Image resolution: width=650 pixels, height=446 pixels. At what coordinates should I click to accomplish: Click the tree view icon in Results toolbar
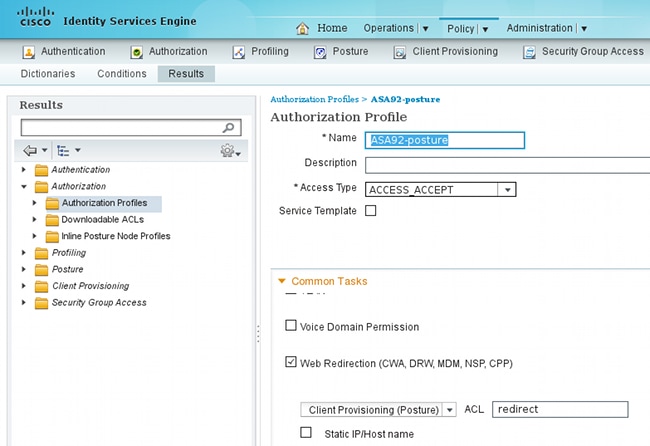click(x=63, y=150)
